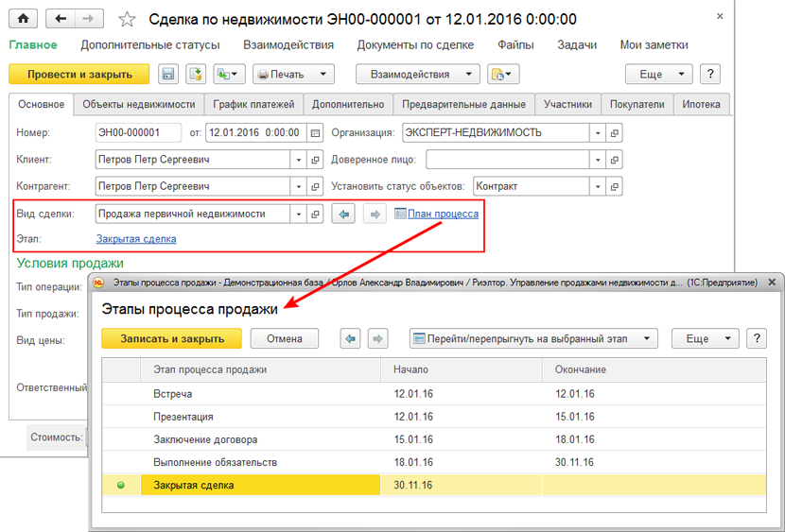Image resolution: width=785 pixels, height=532 pixels.
Task: Open the Контракт status record icon
Action: (x=614, y=186)
